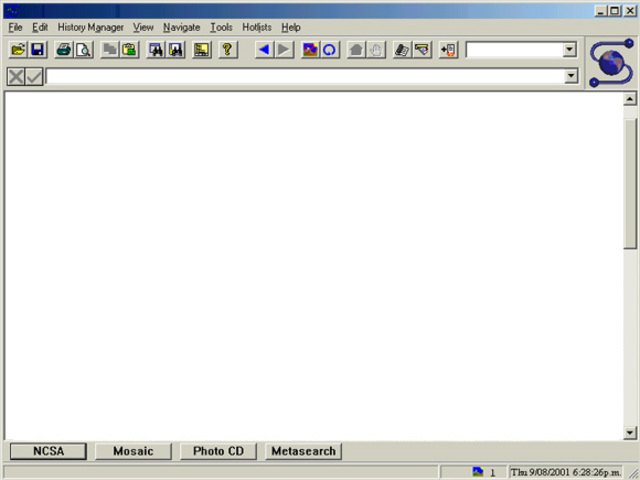Click the Paste clipboard icon

[129, 50]
